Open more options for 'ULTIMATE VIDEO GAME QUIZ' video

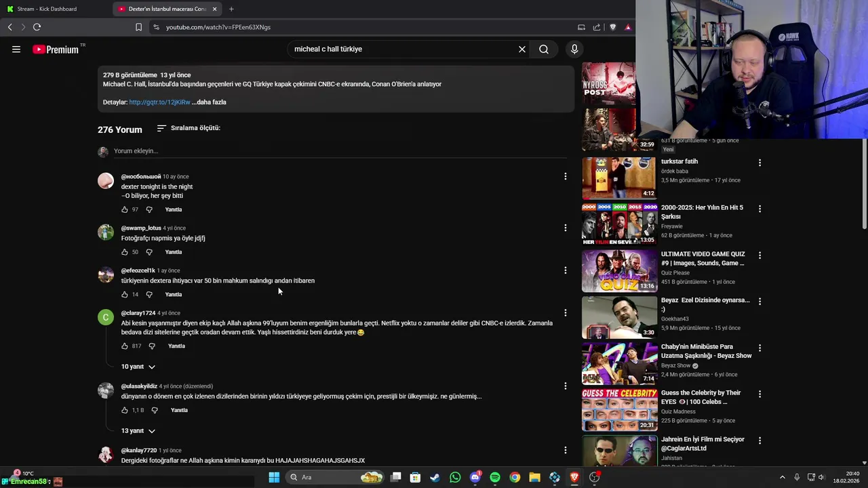[759, 256]
